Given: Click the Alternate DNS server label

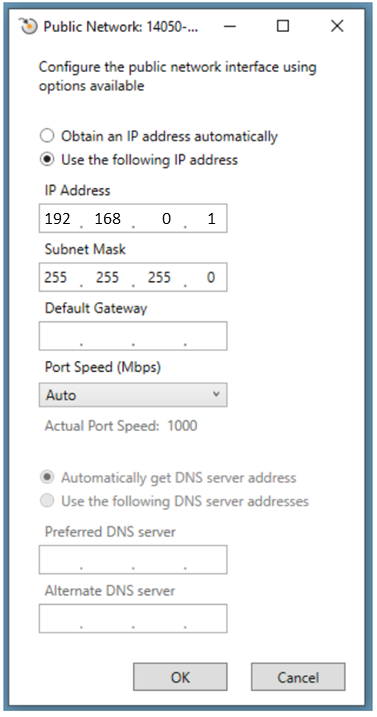Looking at the screenshot, I should point(110,591).
